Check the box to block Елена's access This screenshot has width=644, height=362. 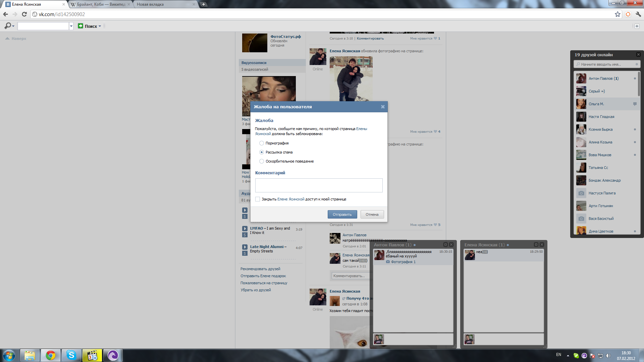click(x=258, y=199)
